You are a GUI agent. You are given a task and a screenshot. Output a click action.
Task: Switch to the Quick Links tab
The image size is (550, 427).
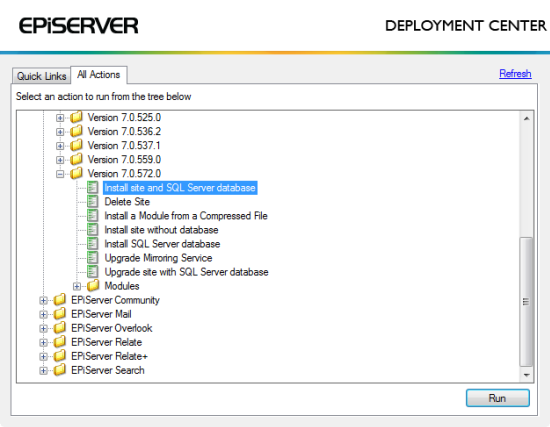(41, 76)
